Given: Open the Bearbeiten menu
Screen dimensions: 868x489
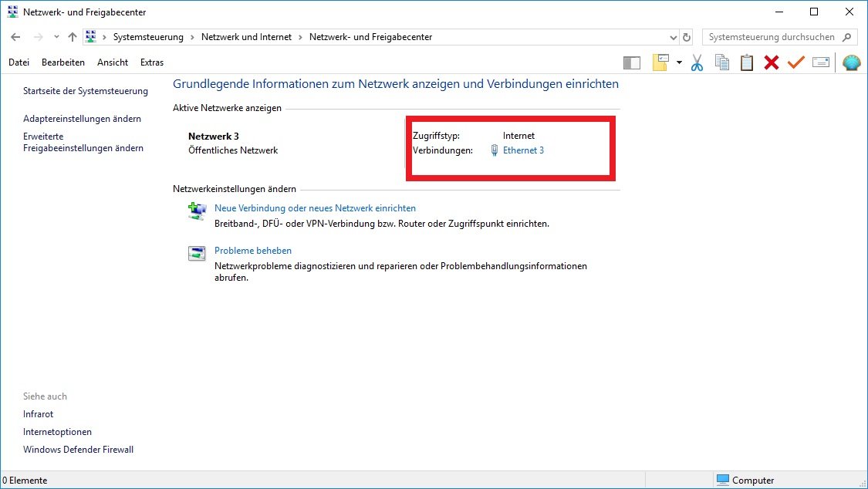Looking at the screenshot, I should pyautogui.click(x=63, y=62).
